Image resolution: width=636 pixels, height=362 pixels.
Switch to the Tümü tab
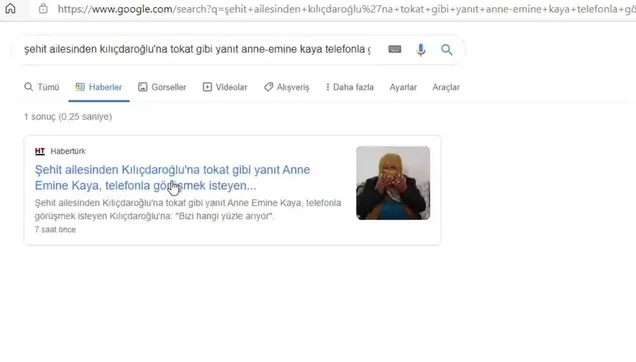tap(42, 87)
